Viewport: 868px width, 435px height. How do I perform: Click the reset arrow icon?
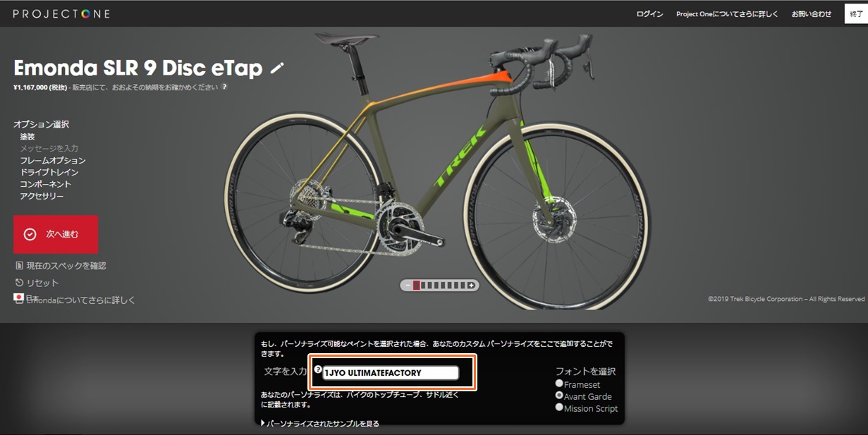19,283
